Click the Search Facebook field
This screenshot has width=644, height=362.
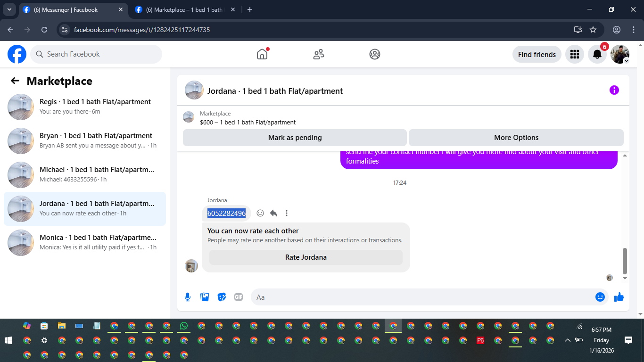(96, 54)
